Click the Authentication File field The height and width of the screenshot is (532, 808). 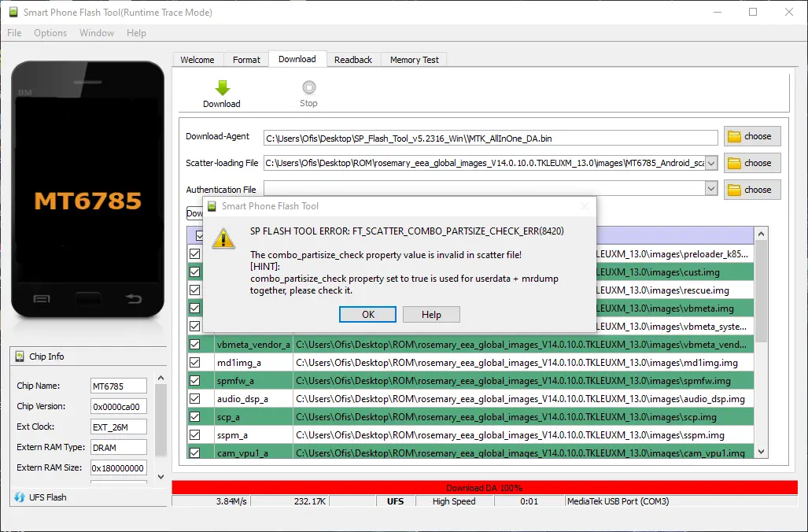point(485,189)
